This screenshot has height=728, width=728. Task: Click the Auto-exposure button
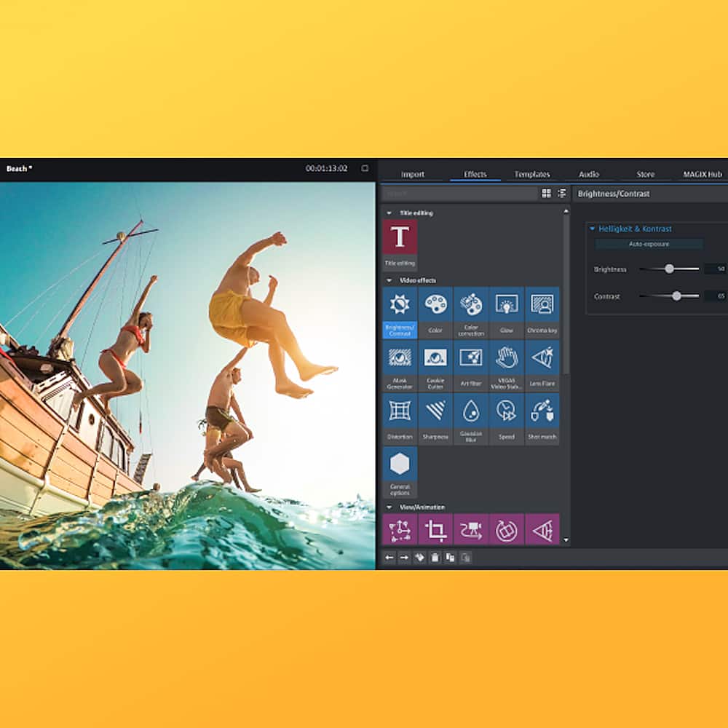(649, 244)
